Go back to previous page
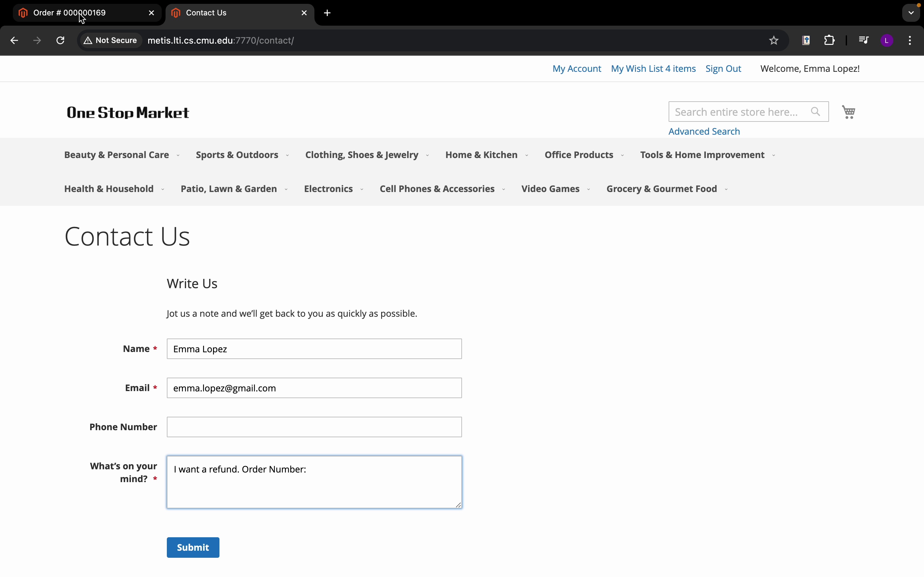The height and width of the screenshot is (577, 924). (x=14, y=40)
